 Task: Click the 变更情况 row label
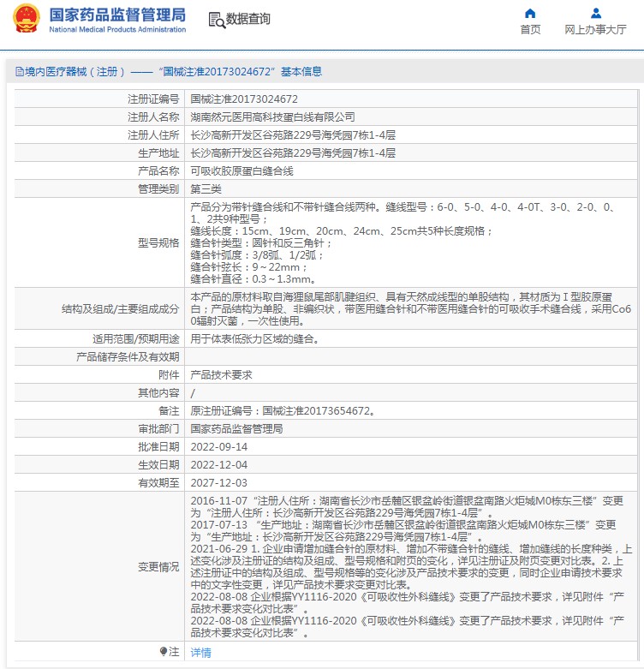click(x=158, y=566)
